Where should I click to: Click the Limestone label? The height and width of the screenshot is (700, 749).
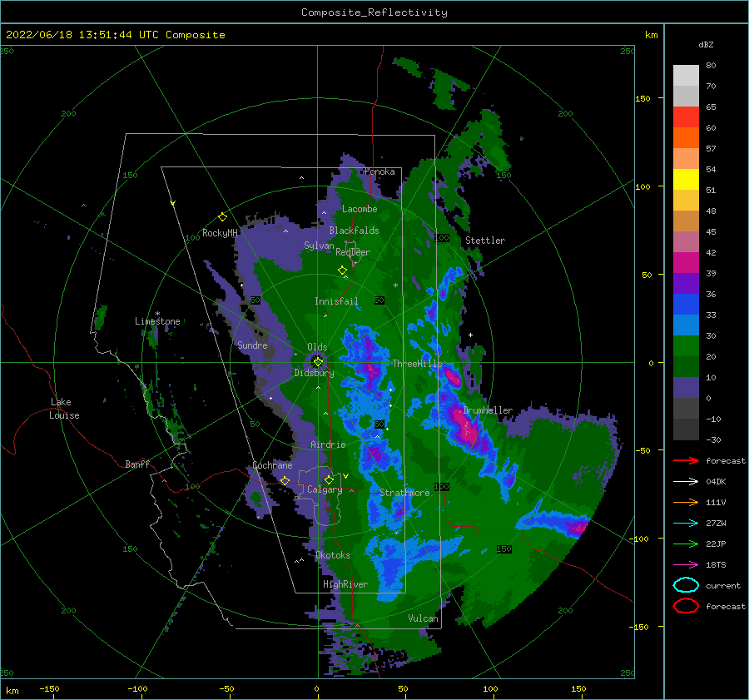[x=157, y=321]
